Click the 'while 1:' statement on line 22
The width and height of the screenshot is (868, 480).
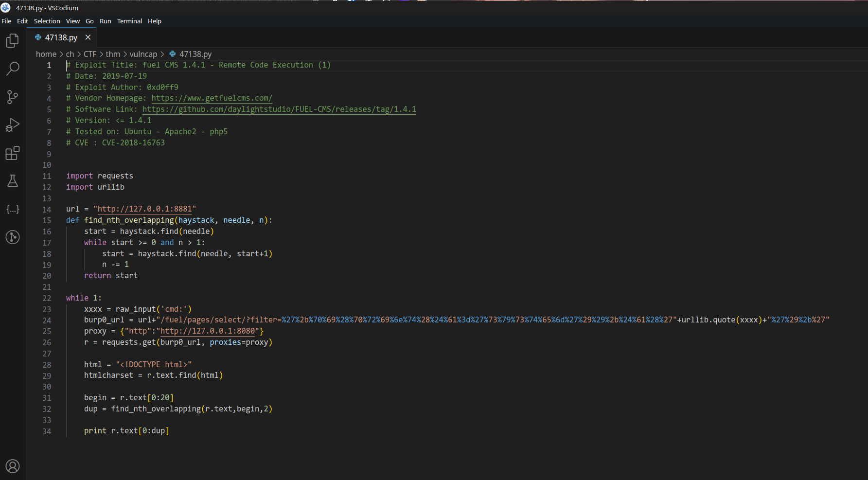point(84,298)
